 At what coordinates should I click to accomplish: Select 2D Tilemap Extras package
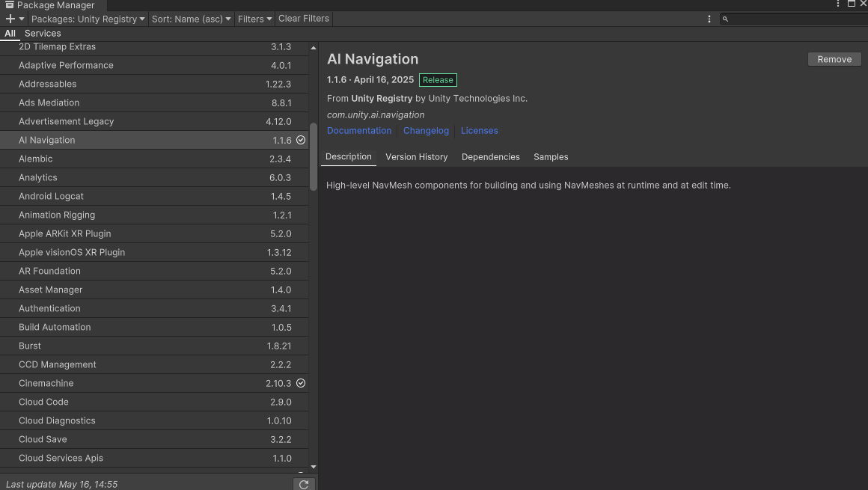click(x=154, y=46)
